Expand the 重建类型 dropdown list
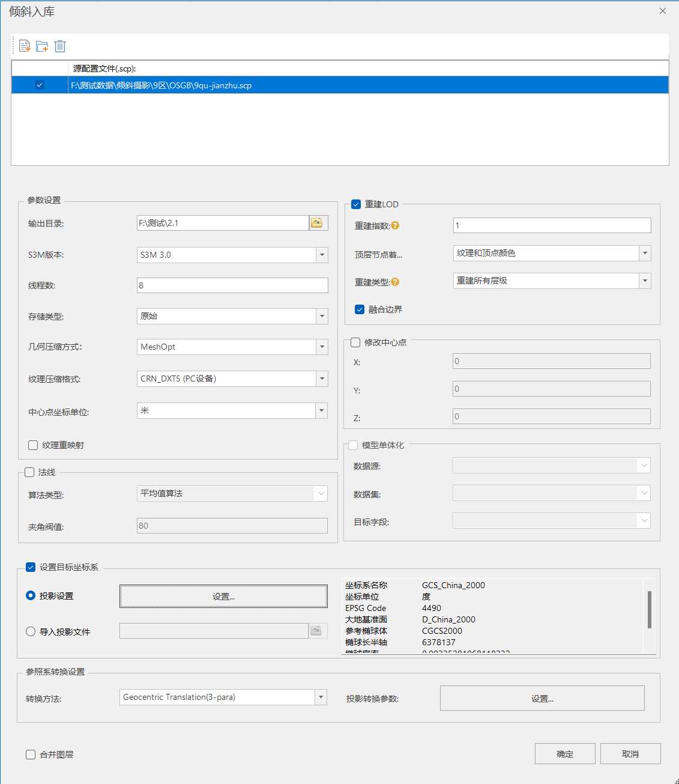 (x=645, y=281)
